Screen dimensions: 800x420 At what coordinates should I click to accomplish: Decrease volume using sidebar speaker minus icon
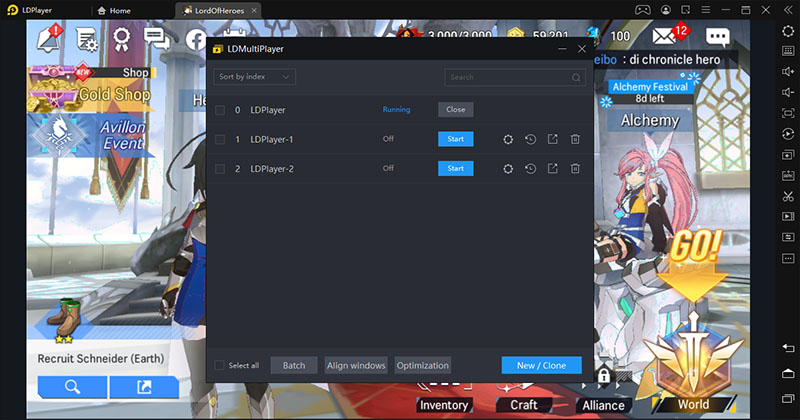[788, 92]
